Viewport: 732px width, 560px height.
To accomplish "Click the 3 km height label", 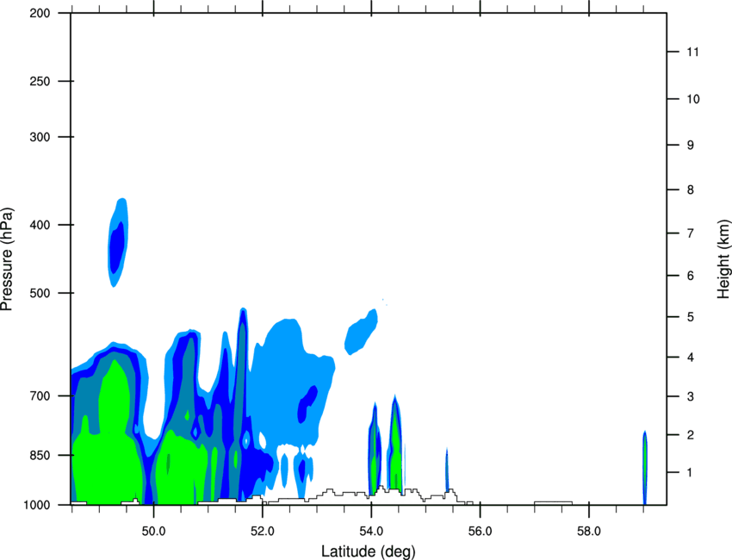I will (x=691, y=396).
